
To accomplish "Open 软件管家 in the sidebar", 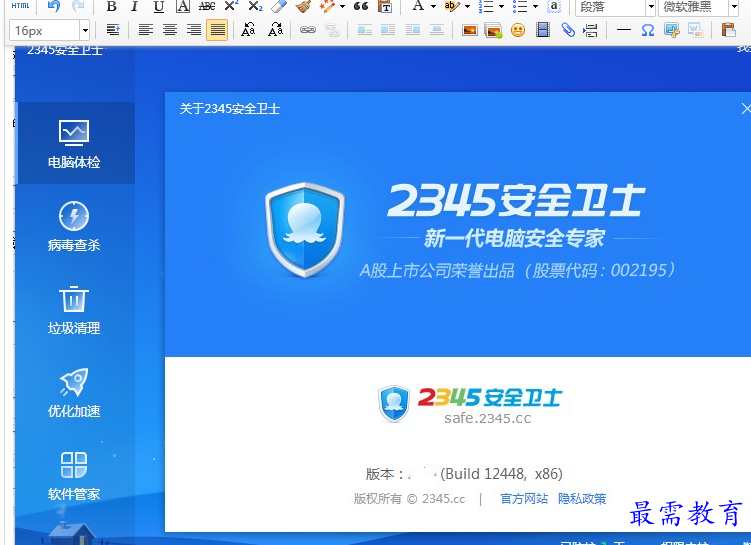I will pos(74,475).
